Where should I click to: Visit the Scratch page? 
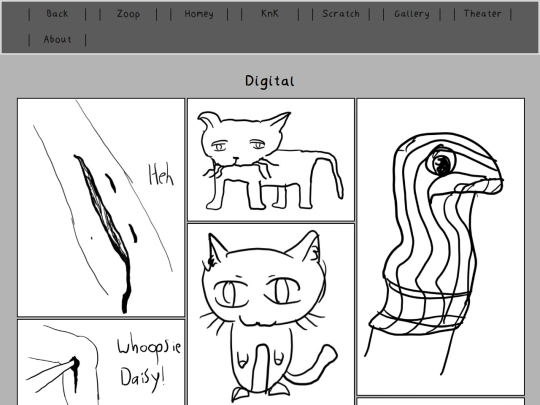tap(341, 14)
